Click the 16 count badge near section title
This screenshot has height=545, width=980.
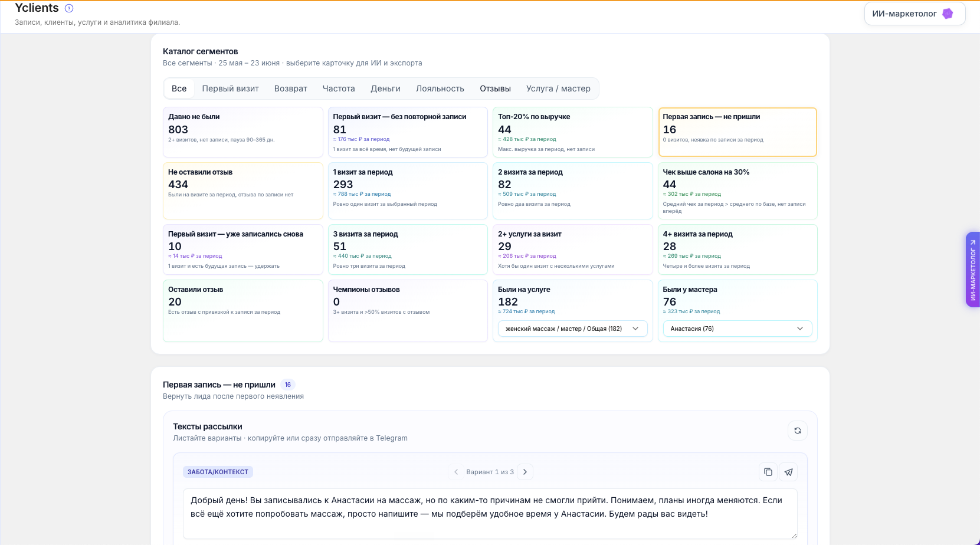pyautogui.click(x=288, y=385)
